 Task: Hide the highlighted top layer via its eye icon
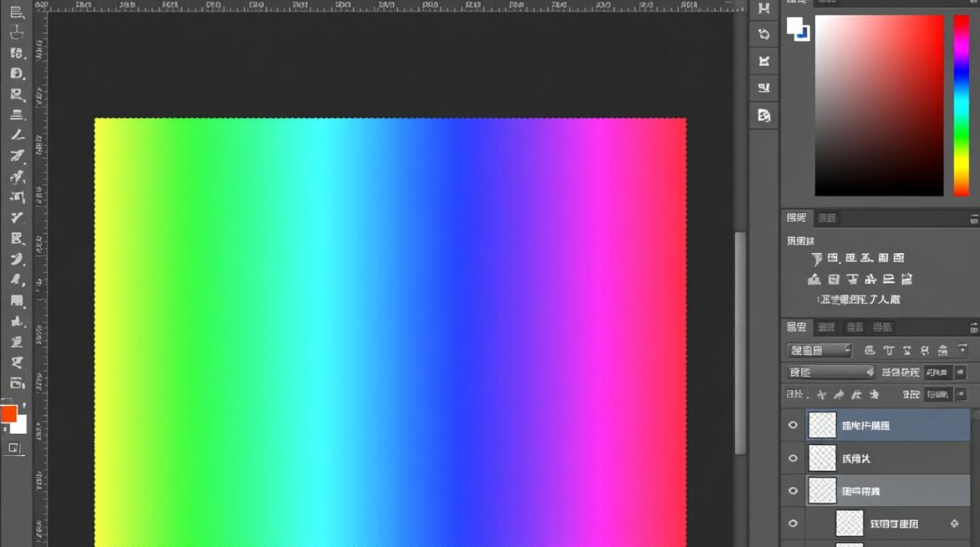coord(793,425)
